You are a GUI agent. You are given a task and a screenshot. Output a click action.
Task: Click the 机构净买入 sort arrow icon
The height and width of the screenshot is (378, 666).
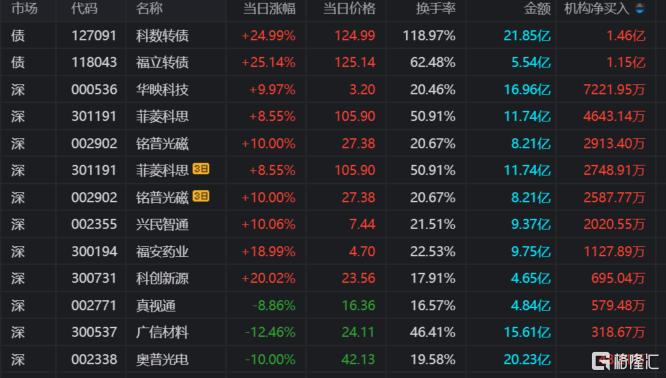pos(640,8)
